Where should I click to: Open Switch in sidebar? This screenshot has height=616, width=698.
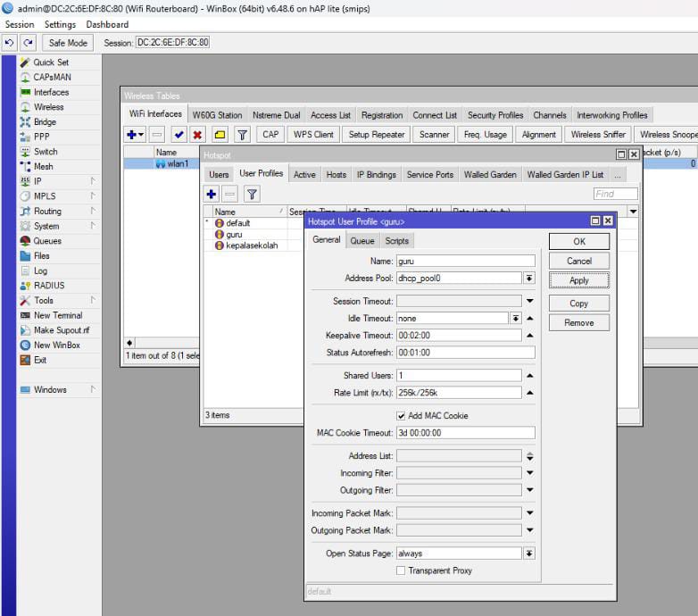(45, 152)
